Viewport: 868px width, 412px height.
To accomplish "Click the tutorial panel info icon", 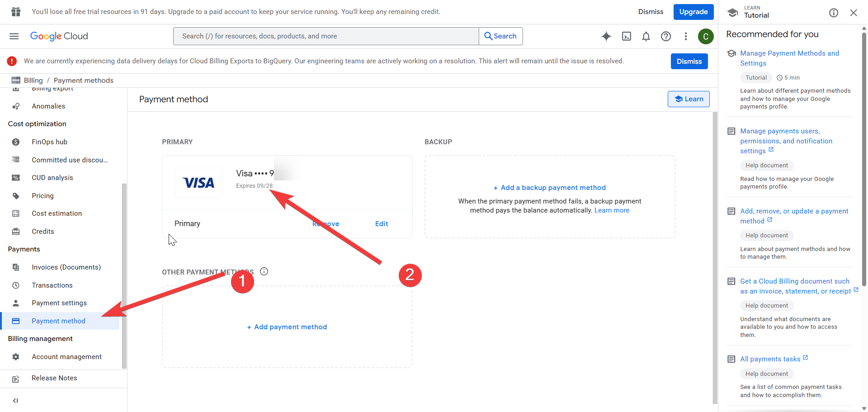I will 834,13.
